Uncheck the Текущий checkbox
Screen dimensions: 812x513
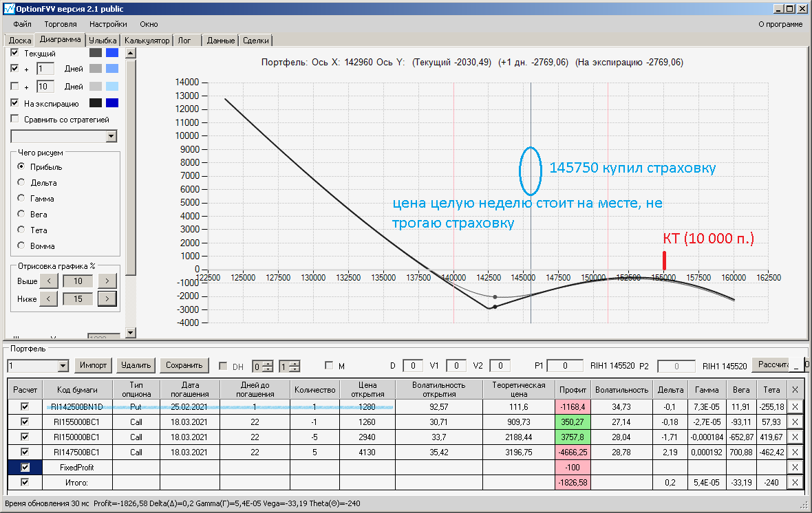tap(14, 53)
